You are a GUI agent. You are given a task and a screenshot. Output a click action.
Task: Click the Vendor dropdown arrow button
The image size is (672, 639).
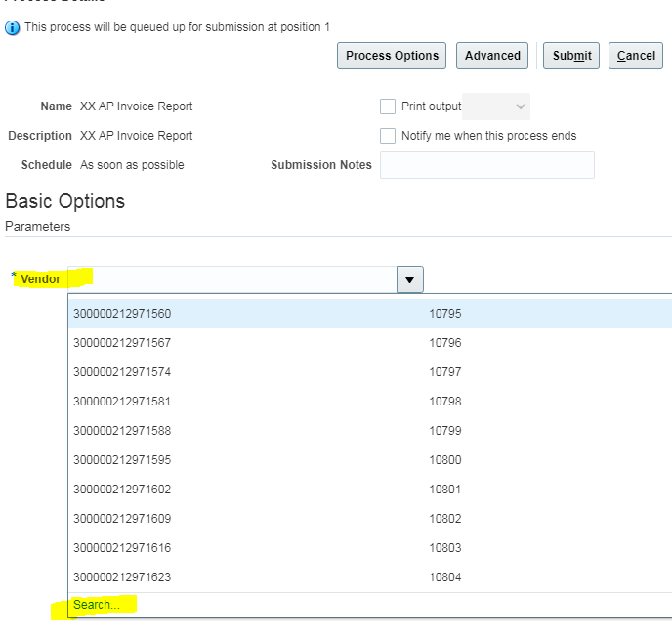tap(409, 280)
